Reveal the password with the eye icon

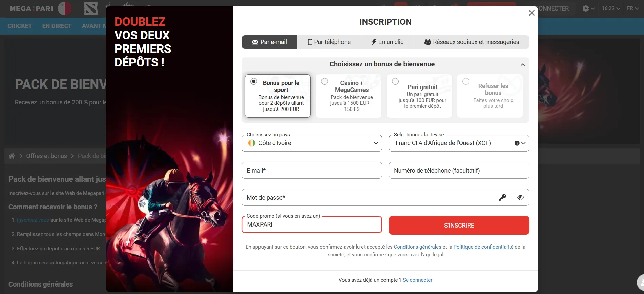coord(521,197)
